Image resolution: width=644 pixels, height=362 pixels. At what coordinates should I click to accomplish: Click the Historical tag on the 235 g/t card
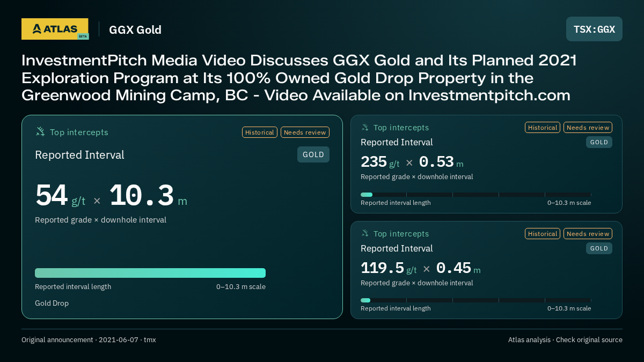[543, 128]
